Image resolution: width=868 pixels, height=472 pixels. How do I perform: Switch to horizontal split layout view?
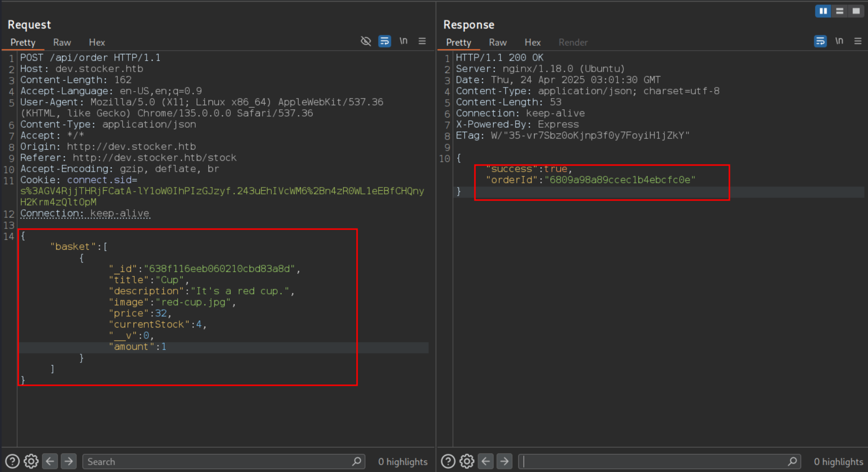pos(839,11)
